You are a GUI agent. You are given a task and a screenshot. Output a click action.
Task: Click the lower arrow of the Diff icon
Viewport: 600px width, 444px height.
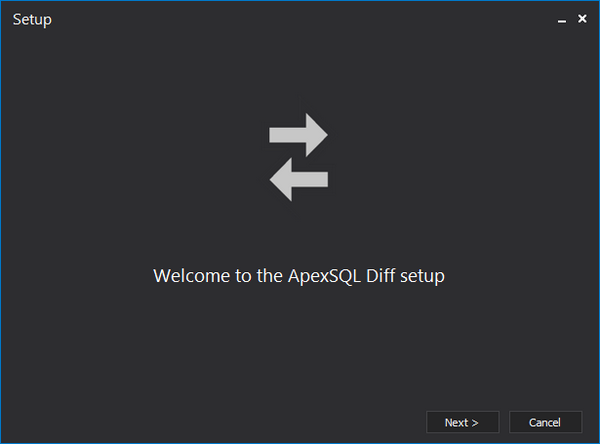pyautogui.click(x=298, y=180)
